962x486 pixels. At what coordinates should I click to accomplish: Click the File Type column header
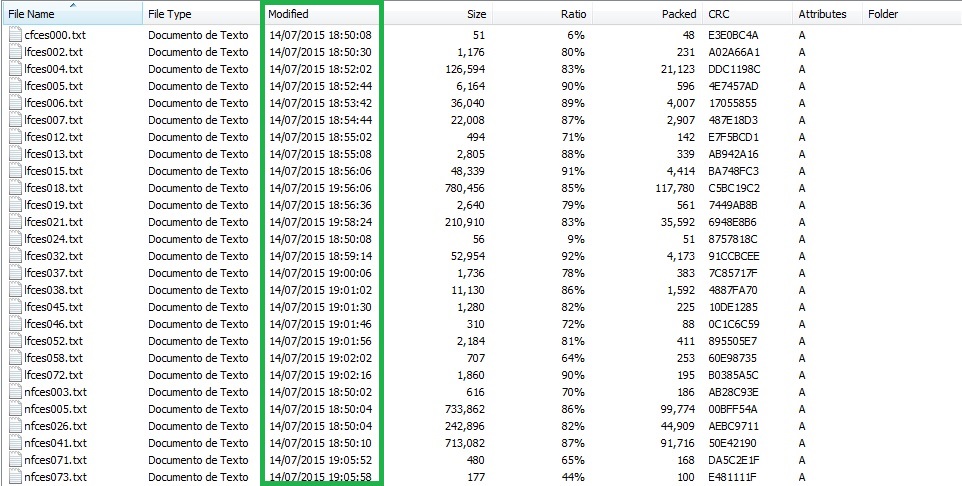click(169, 14)
